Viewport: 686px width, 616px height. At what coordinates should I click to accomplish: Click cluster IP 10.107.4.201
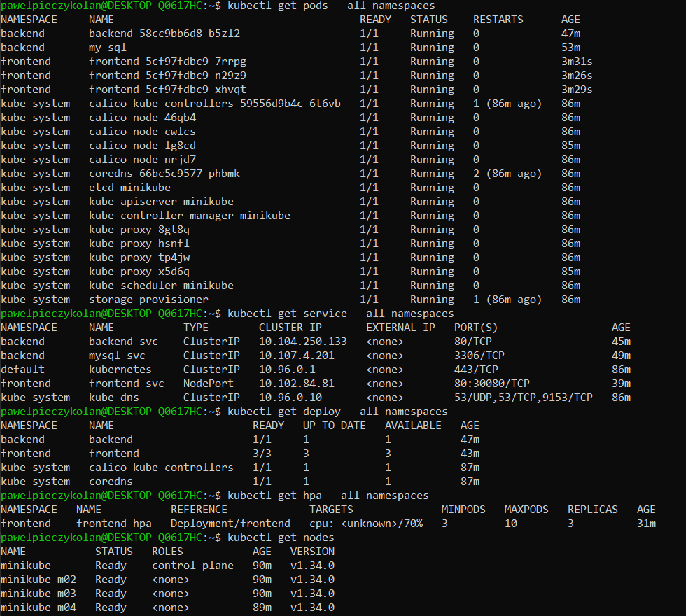pyautogui.click(x=297, y=356)
